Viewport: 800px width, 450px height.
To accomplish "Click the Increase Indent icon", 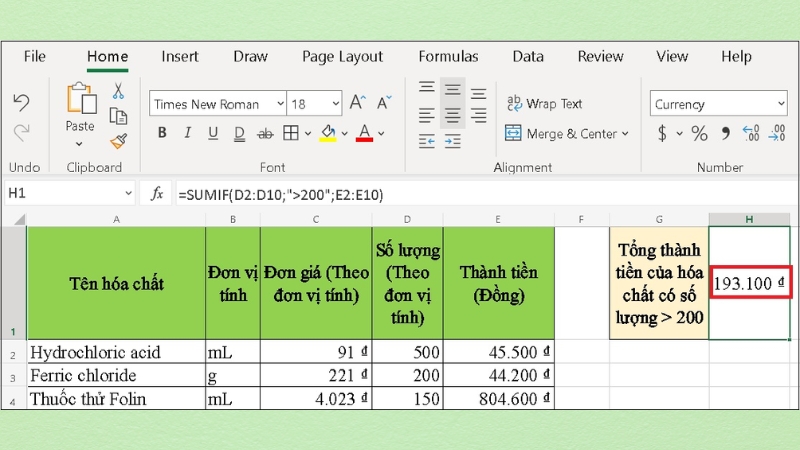I will [453, 142].
